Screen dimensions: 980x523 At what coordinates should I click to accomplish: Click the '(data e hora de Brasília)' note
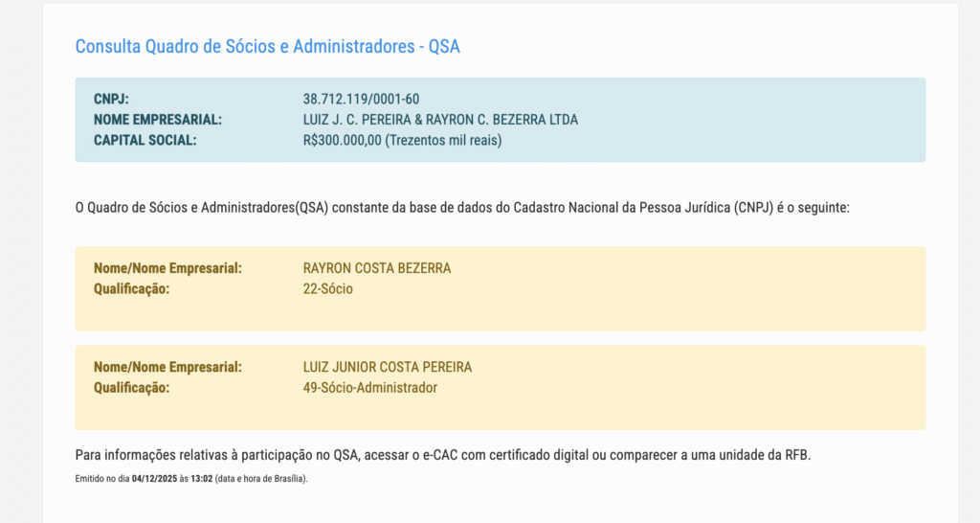click(262, 478)
